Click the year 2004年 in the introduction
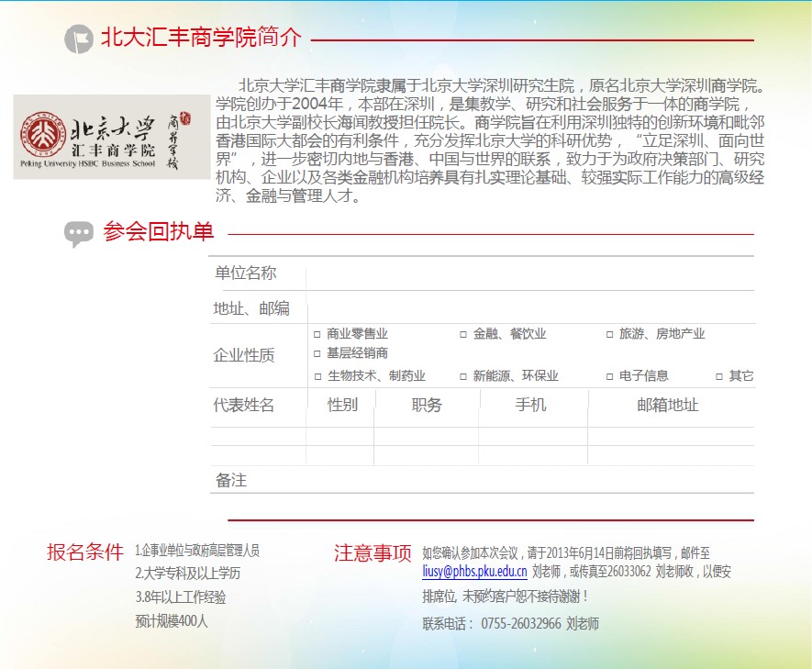812x669 pixels. (x=317, y=104)
